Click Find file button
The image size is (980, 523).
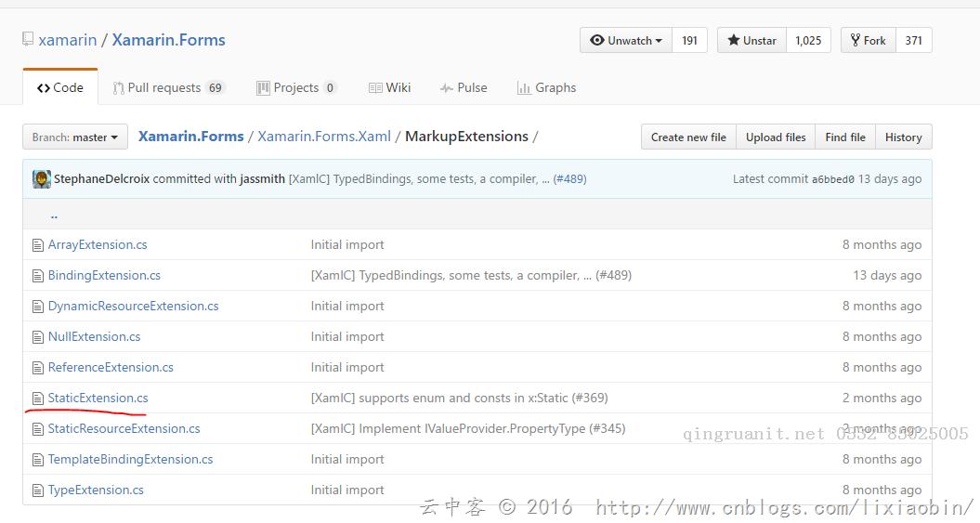[x=845, y=137]
